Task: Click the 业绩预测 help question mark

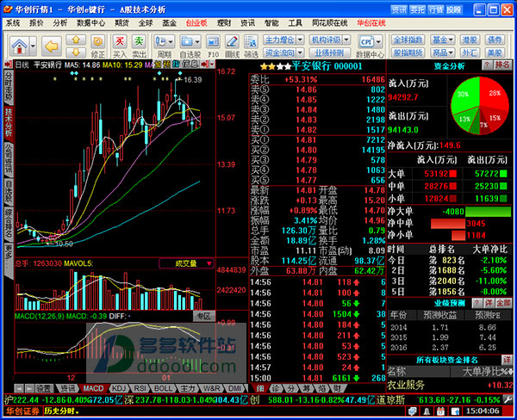Action: (477, 303)
